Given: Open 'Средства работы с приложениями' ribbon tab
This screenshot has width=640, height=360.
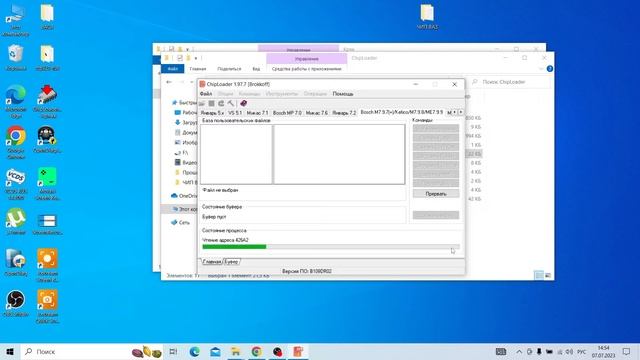Looking at the screenshot, I should [x=307, y=69].
